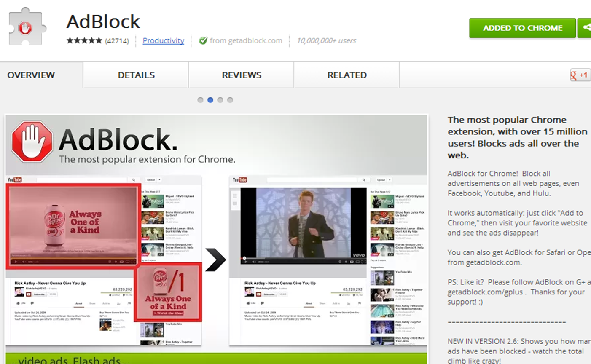
Task: Click the rating count (42714)
Action: point(117,41)
